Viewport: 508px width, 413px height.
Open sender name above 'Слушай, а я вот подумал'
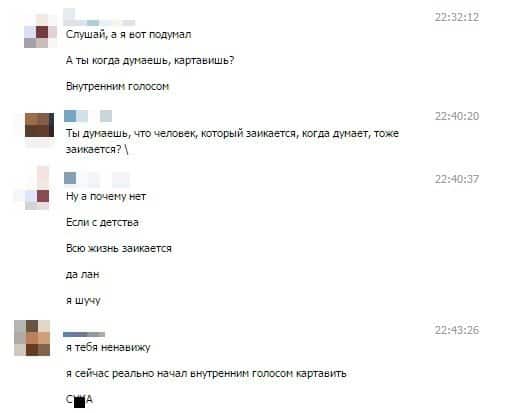[x=99, y=19]
